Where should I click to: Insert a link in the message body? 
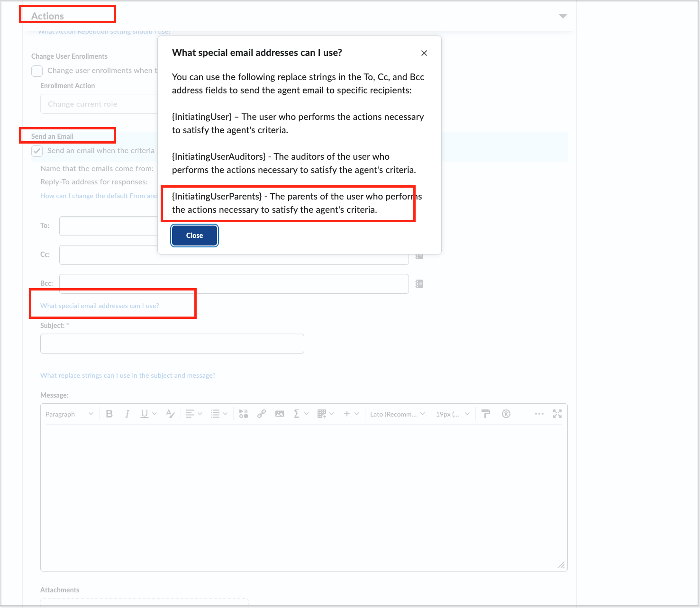(262, 413)
